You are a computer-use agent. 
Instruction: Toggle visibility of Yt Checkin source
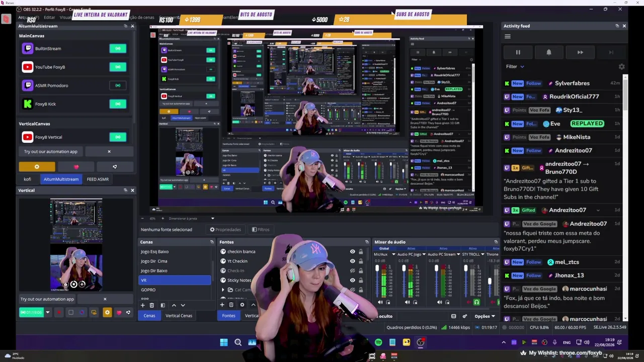(352, 261)
